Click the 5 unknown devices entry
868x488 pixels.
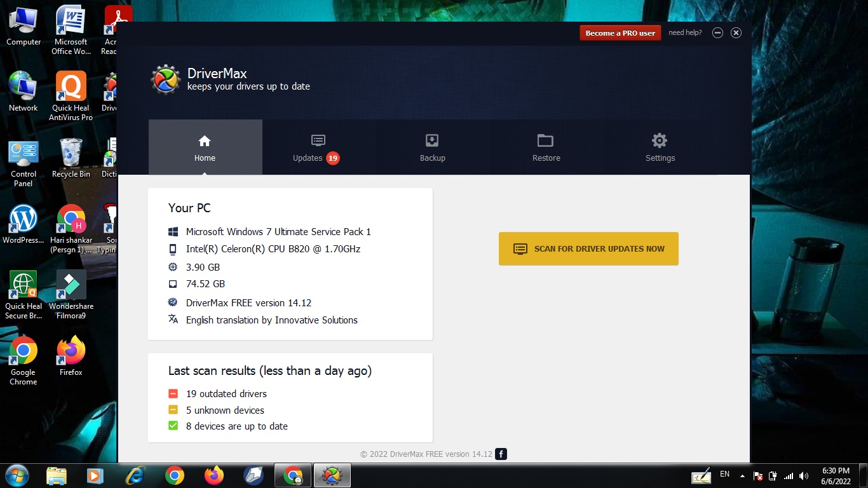point(225,410)
